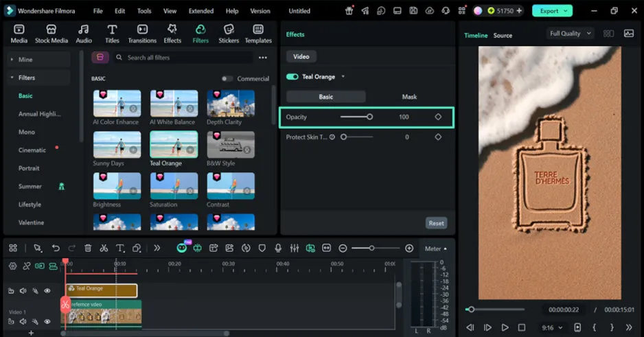Adjust the timeline zoom slider
The width and height of the screenshot is (644, 337).
tap(375, 248)
